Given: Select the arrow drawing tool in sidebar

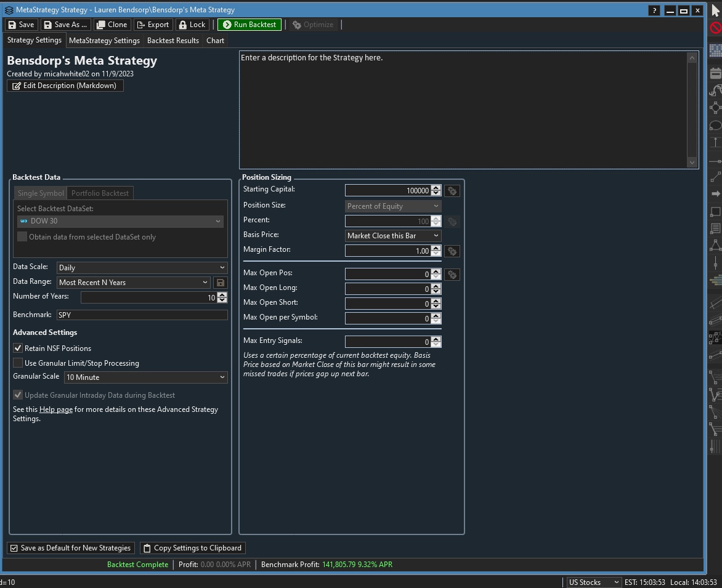Looking at the screenshot, I should (x=715, y=193).
